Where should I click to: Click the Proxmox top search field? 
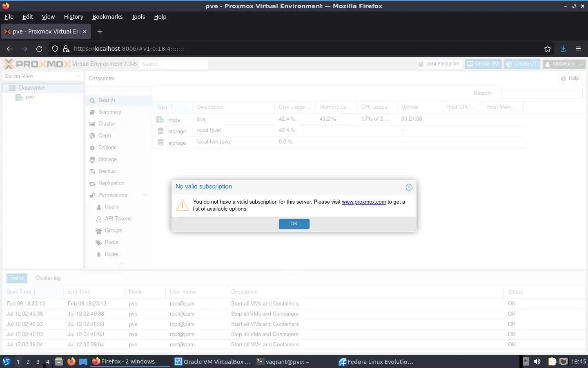point(173,64)
